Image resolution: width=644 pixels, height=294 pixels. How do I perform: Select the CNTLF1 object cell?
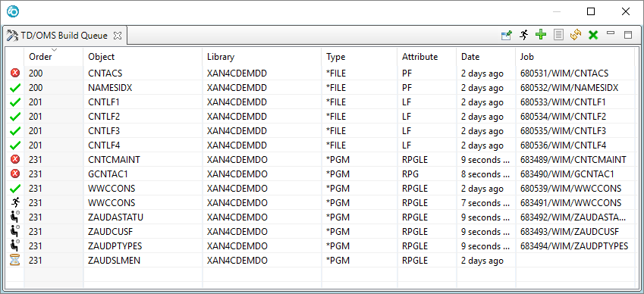click(x=143, y=102)
